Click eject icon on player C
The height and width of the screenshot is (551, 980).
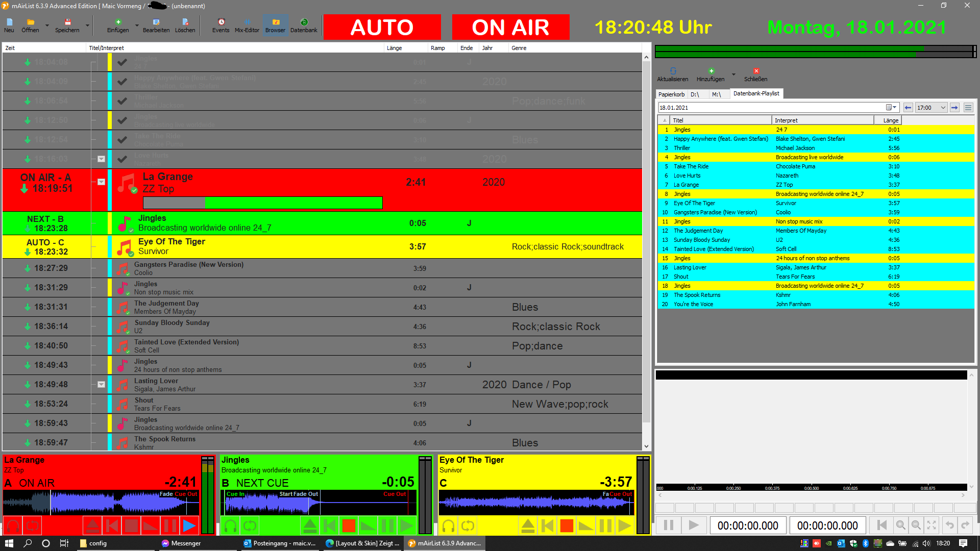tap(528, 525)
